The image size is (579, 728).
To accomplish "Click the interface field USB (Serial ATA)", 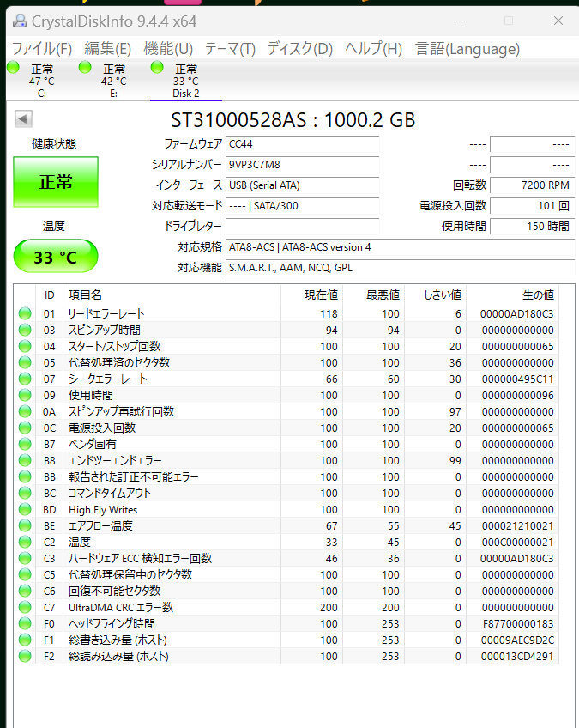I will click(x=303, y=185).
